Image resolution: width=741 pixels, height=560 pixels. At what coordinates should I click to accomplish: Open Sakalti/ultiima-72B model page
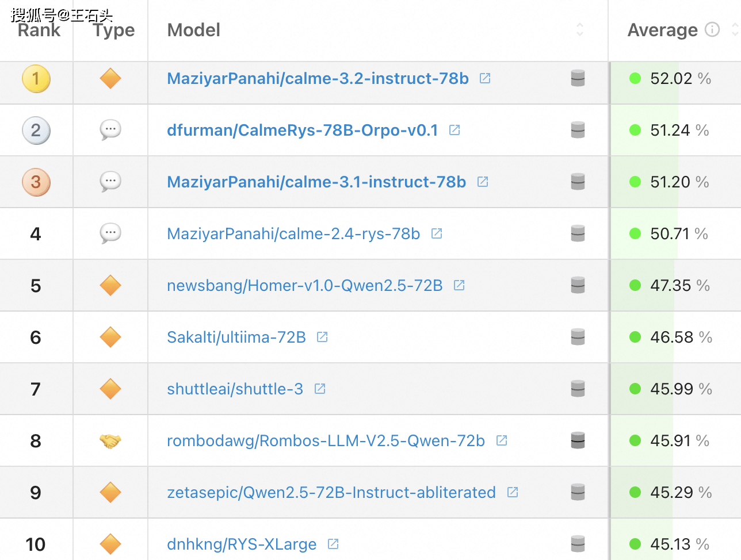click(236, 337)
